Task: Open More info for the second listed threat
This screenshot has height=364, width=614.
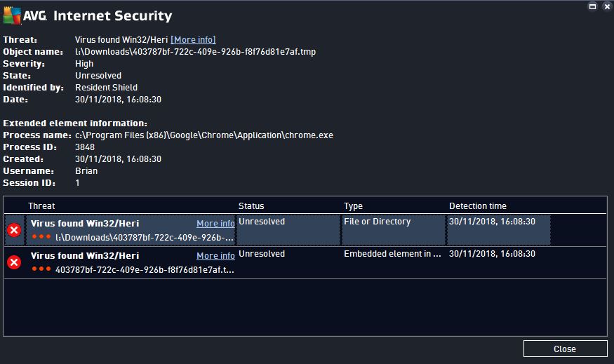Action: (215, 256)
